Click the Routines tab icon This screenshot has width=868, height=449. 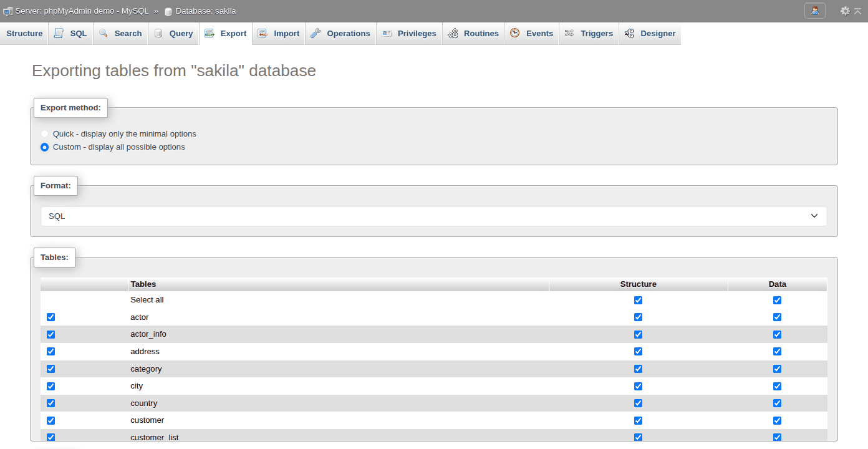tap(453, 33)
